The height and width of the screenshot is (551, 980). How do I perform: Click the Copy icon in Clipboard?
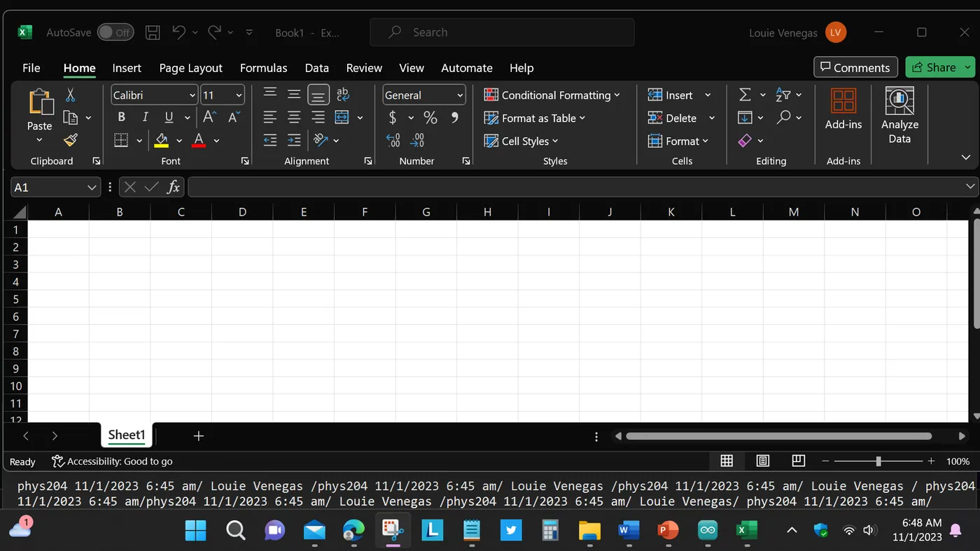pos(70,118)
